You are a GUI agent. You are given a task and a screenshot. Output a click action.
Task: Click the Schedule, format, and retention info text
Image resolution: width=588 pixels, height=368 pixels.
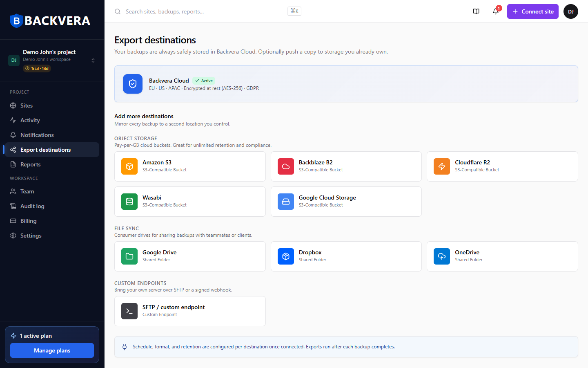point(264,347)
